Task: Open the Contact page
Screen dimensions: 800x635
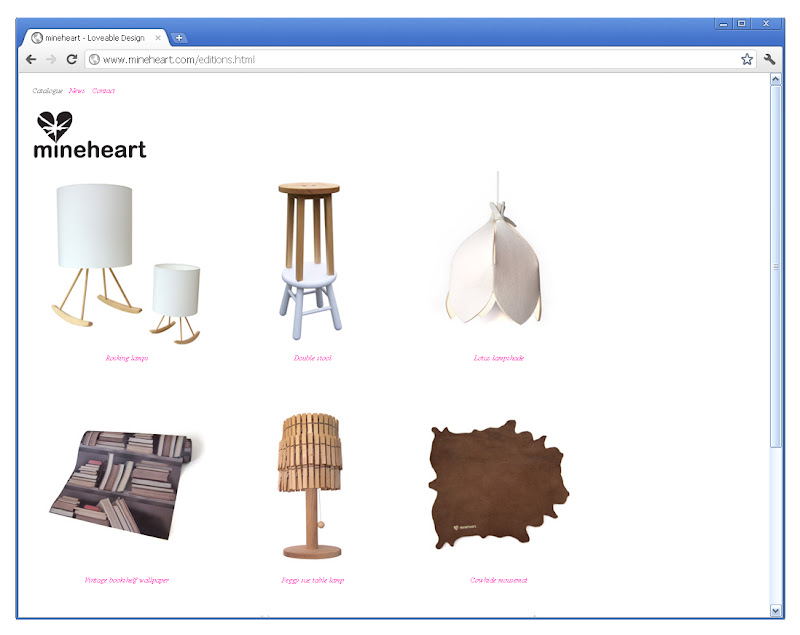Action: pos(104,91)
